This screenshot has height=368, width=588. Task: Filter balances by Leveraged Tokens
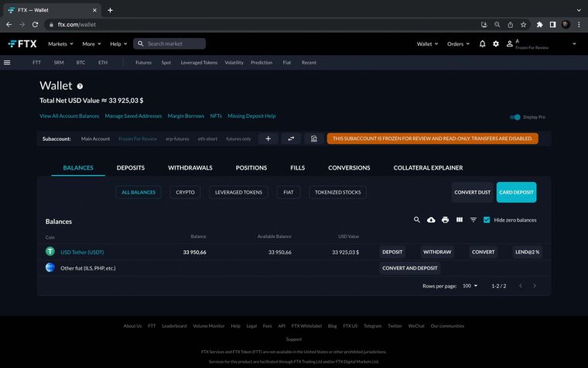point(238,192)
